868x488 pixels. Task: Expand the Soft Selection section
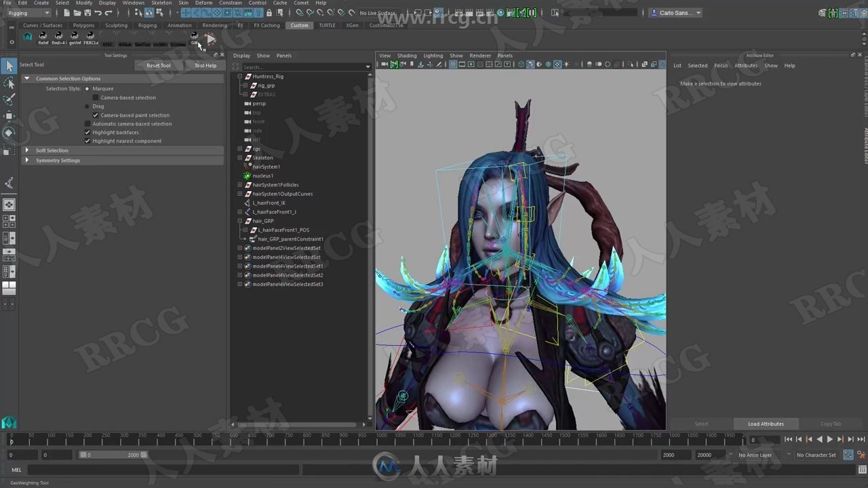tap(27, 150)
